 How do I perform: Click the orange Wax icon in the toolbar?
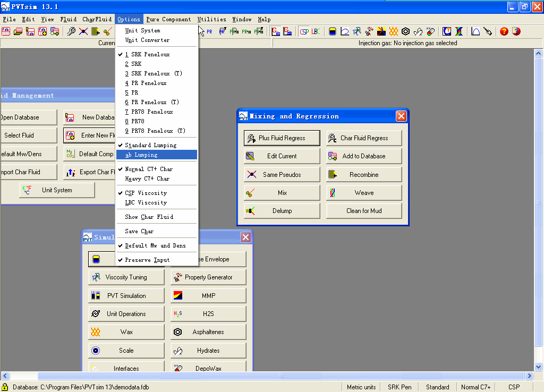point(394,31)
